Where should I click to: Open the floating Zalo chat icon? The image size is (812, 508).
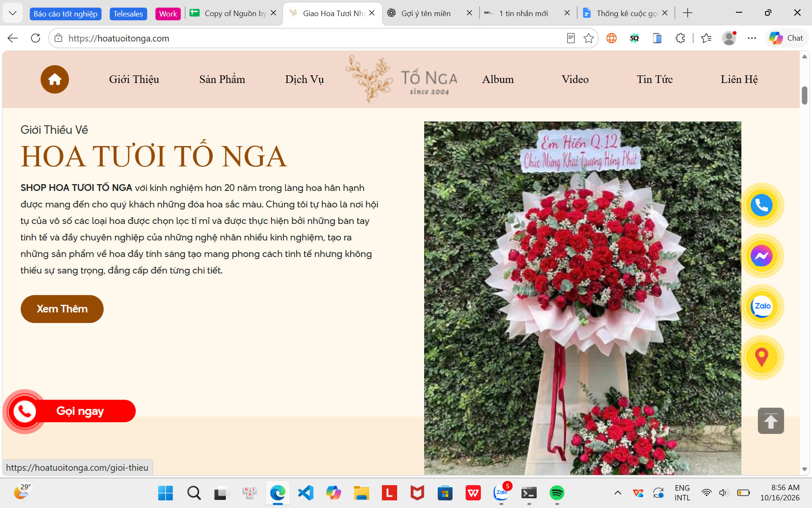762,307
